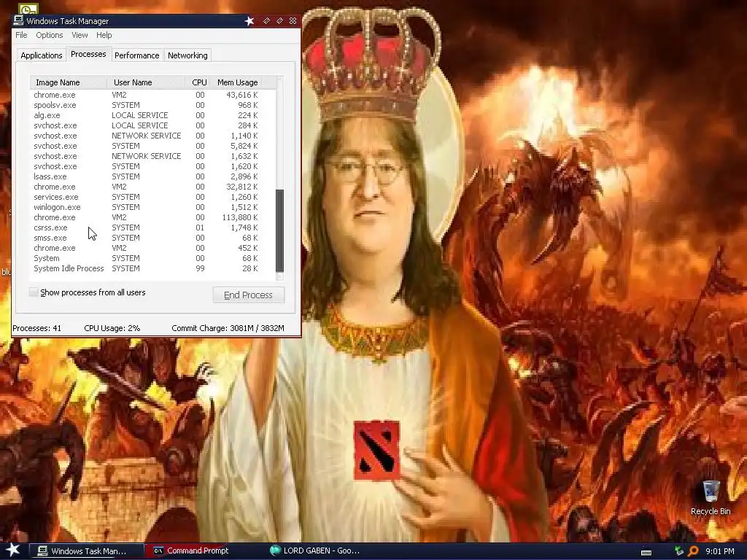Sort by the CPU column header
This screenshot has width=747, height=560.
click(198, 82)
